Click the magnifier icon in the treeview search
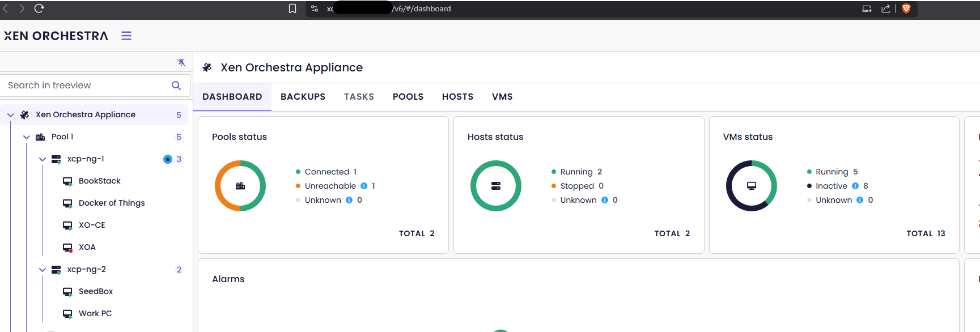Viewport: 980px width, 332px height. (176, 86)
